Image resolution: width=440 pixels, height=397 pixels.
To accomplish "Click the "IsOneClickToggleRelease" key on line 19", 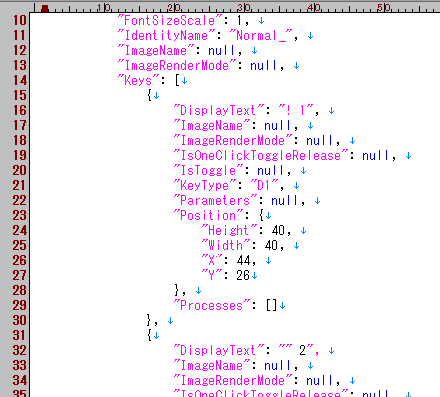I will click(x=261, y=155).
